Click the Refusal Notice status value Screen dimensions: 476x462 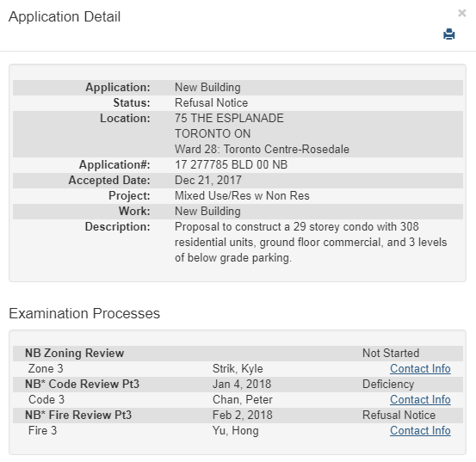[211, 103]
